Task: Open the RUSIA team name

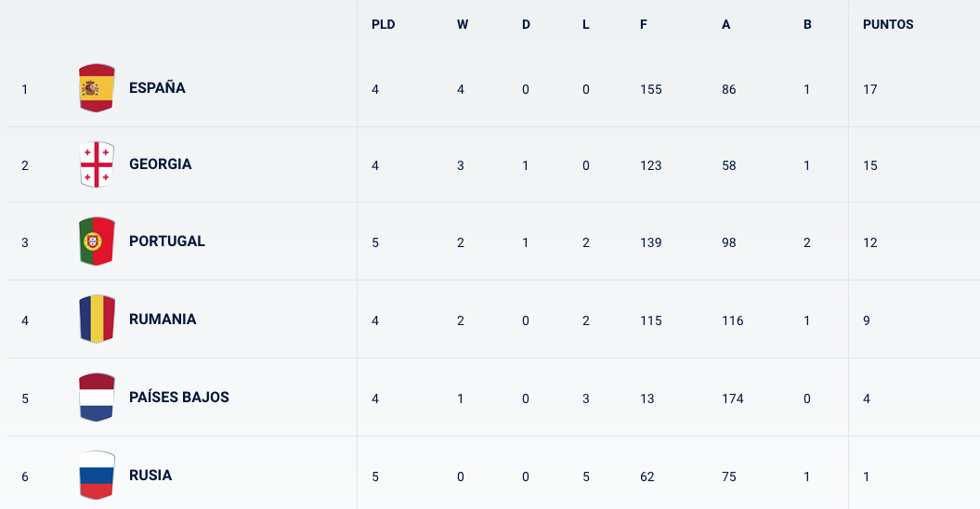Action: pos(150,476)
